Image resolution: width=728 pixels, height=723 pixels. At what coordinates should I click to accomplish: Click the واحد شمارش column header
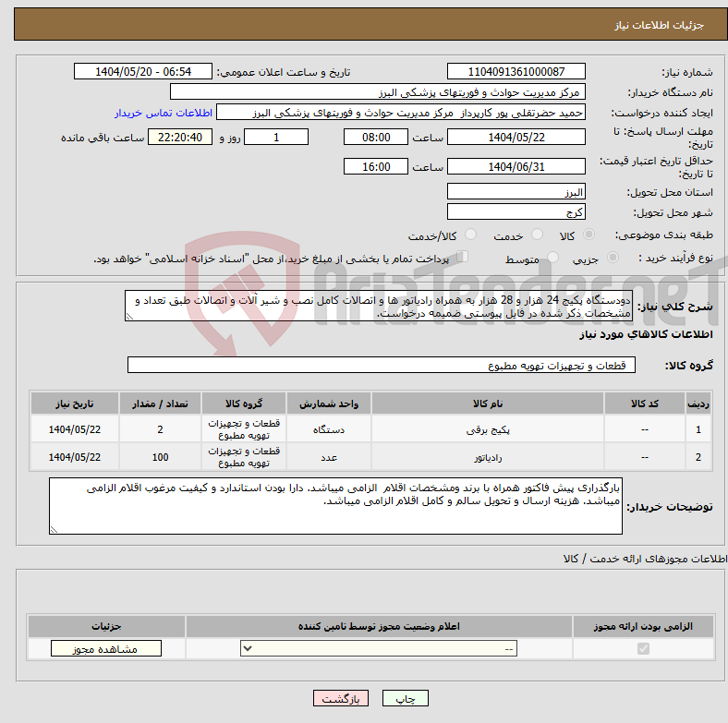329,404
